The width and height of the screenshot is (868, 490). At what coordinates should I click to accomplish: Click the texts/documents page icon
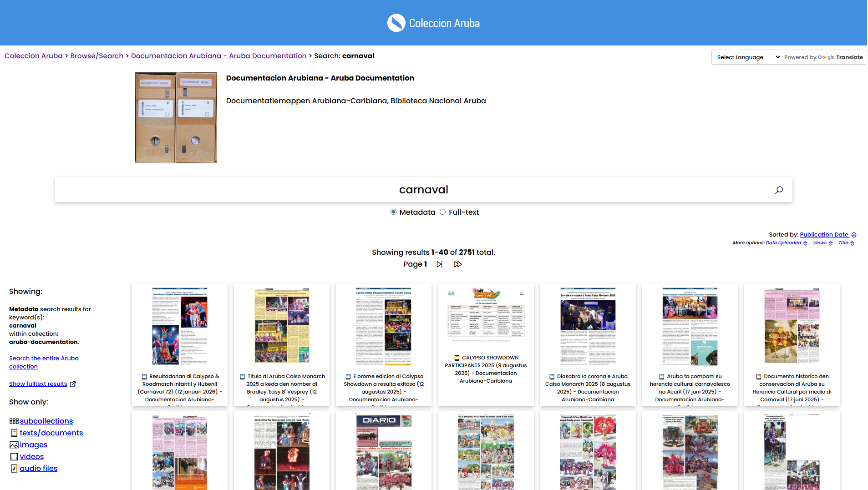pyautogui.click(x=14, y=433)
